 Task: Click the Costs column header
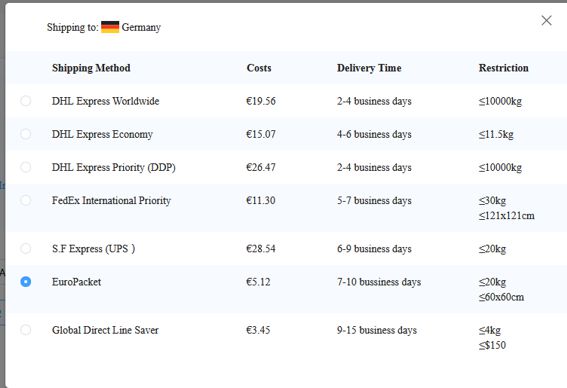coord(259,68)
